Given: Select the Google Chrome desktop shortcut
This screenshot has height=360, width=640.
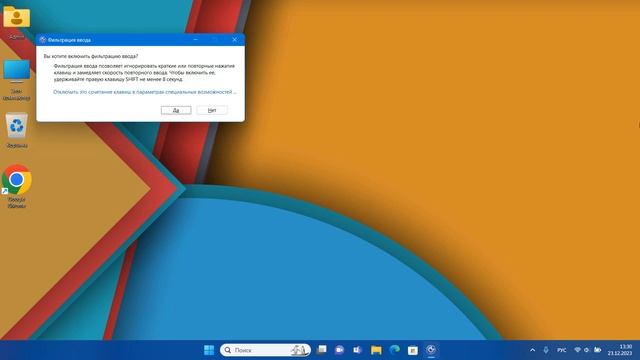Looking at the screenshot, I should coord(17,186).
